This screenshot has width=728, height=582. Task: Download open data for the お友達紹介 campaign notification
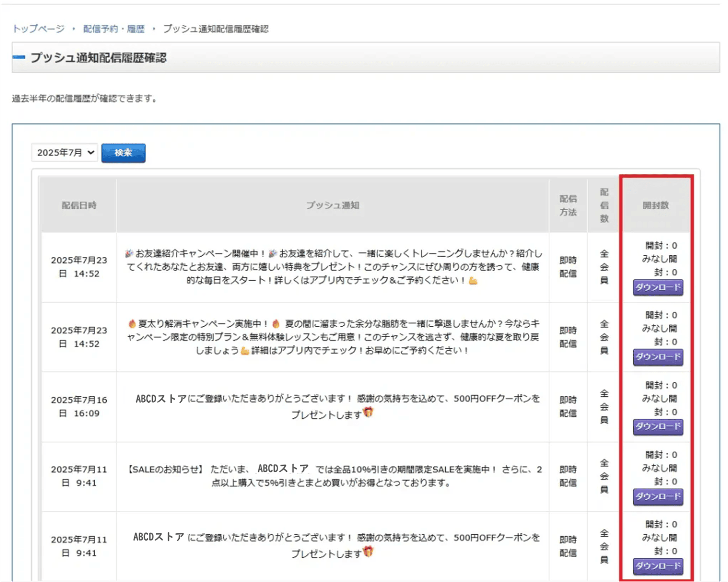(x=658, y=287)
